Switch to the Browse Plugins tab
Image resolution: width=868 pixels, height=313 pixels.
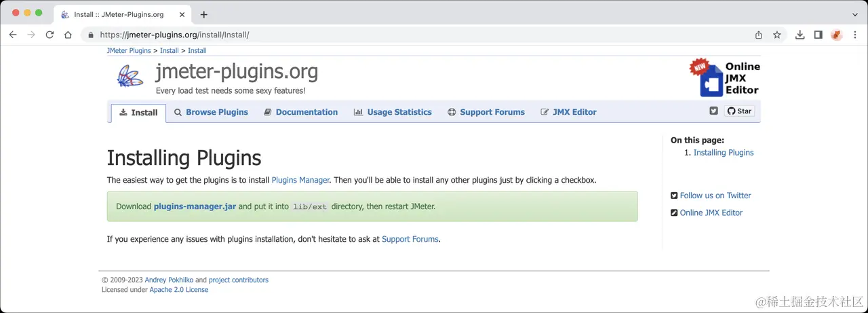coord(211,112)
